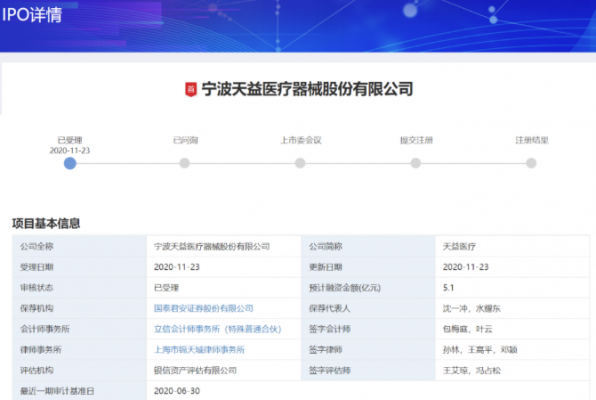Click the 预计融资金额(亿元) label cell
The height and width of the screenshot is (400, 596).
click(368, 287)
